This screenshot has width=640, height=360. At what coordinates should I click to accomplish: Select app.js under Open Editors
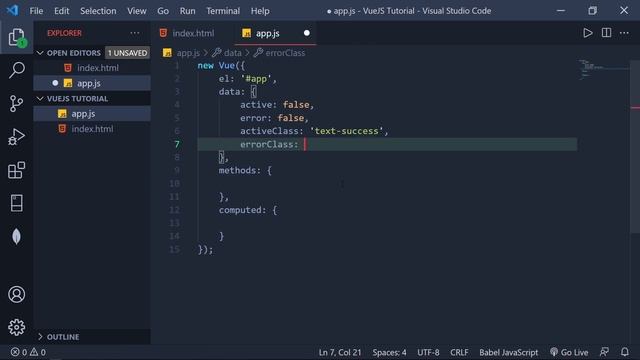point(92,83)
